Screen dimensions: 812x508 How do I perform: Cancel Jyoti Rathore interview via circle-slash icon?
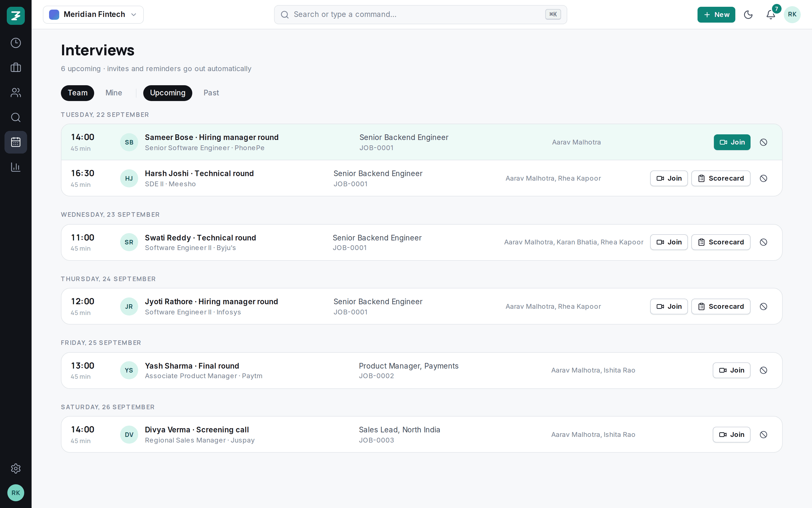click(x=763, y=306)
